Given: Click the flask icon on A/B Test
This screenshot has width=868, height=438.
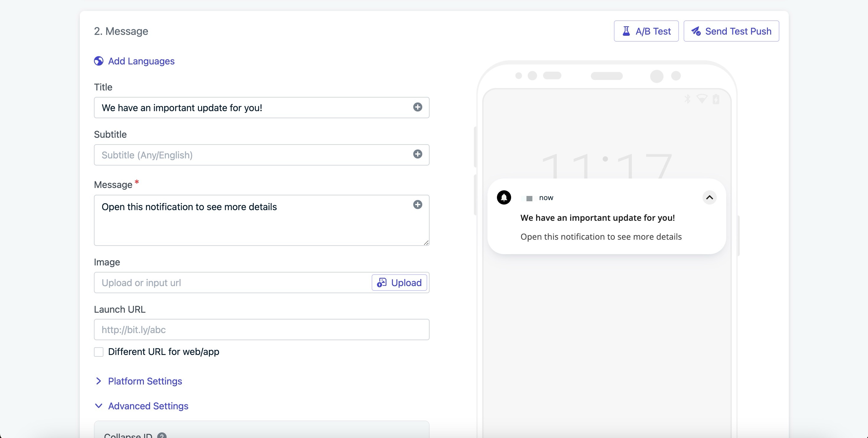Looking at the screenshot, I should click(626, 31).
